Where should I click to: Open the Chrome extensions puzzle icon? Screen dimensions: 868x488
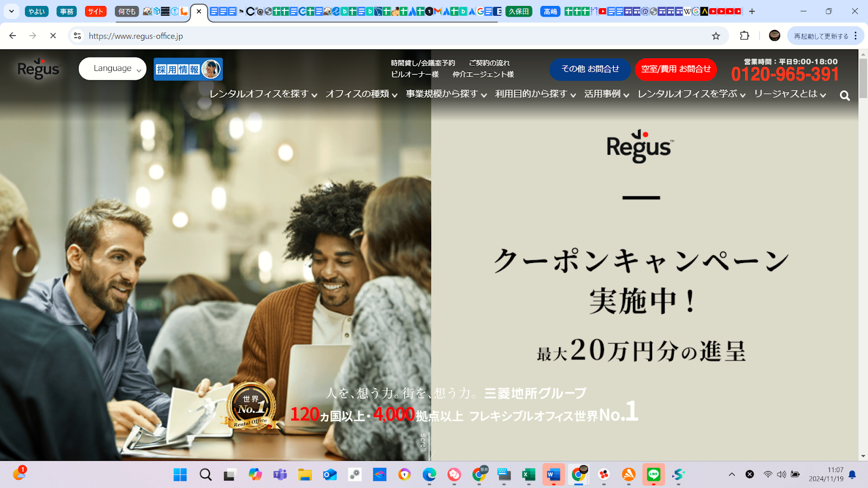pyautogui.click(x=744, y=36)
